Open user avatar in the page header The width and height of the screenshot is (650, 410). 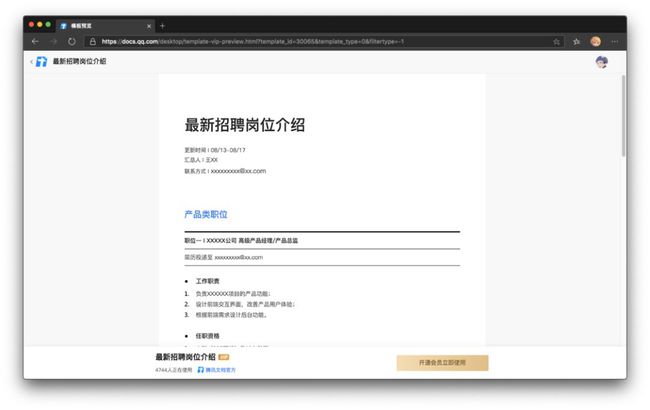pyautogui.click(x=601, y=62)
